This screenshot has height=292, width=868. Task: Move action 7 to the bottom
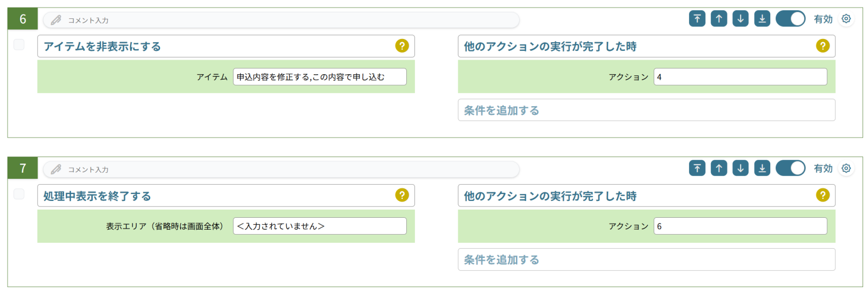pyautogui.click(x=762, y=168)
